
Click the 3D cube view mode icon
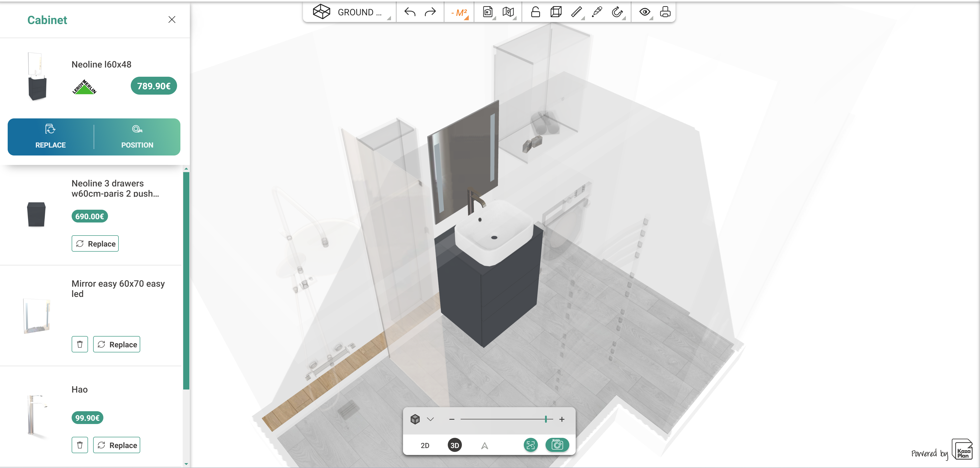[415, 419]
